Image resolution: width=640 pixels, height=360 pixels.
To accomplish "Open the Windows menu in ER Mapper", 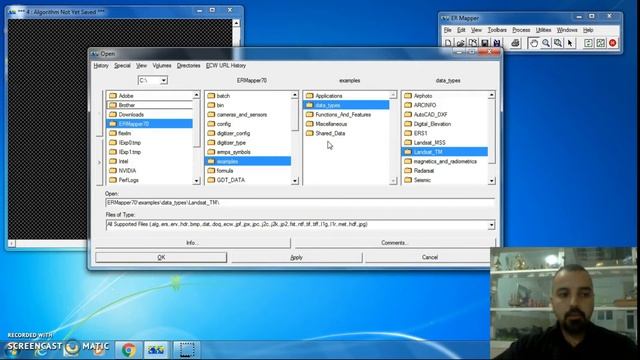I will point(567,30).
